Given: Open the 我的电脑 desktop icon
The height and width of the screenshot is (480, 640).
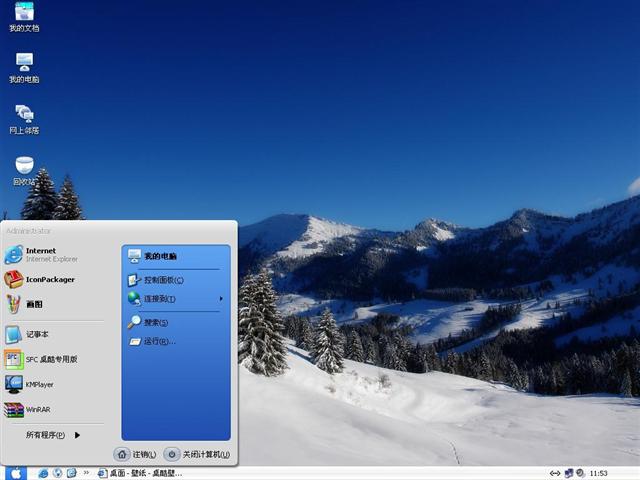Looking at the screenshot, I should coord(24,68).
